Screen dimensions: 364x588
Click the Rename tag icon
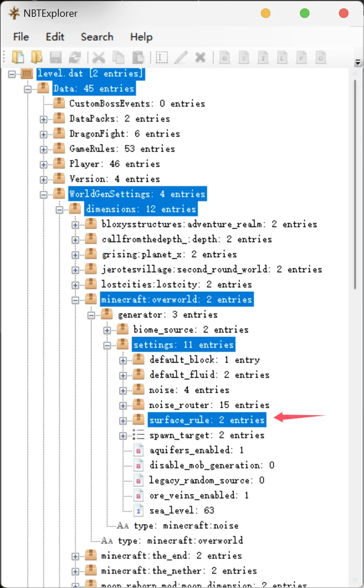click(162, 57)
